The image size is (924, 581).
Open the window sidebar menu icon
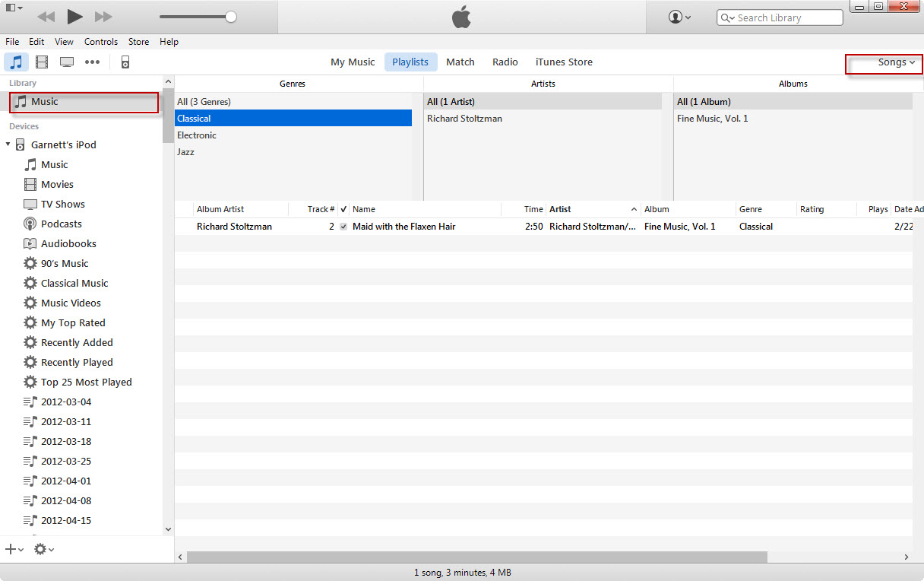(14, 8)
